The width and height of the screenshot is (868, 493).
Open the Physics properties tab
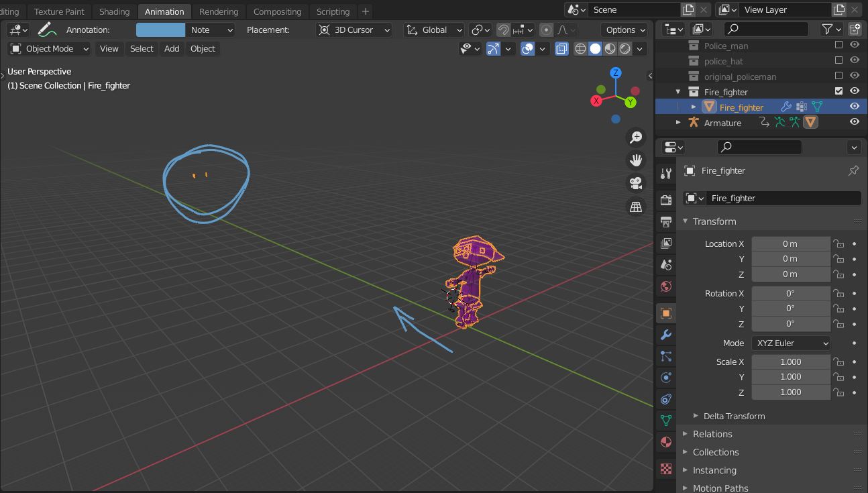pos(666,378)
